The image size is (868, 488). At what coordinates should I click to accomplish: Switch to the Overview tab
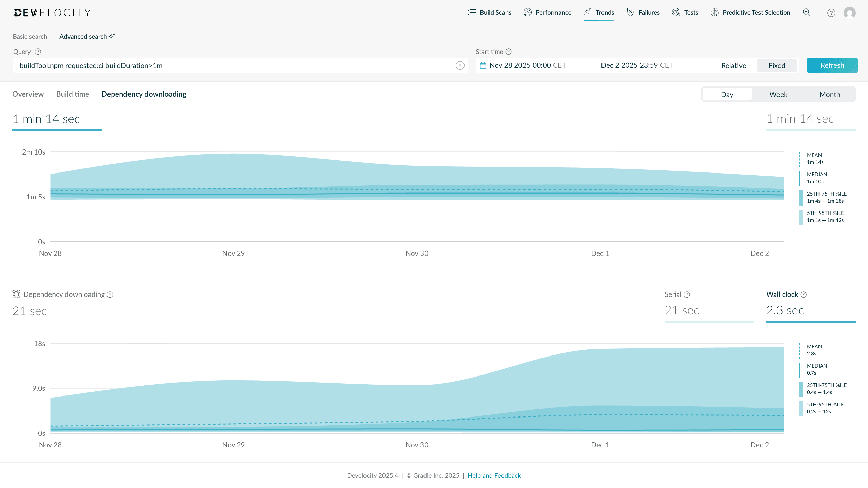coord(28,94)
